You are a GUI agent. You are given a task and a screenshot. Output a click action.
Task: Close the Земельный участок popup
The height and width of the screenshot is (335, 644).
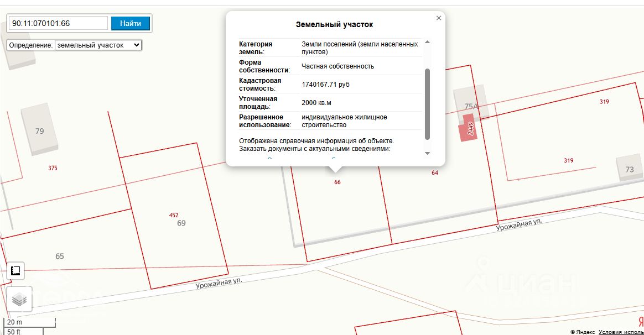[439, 18]
